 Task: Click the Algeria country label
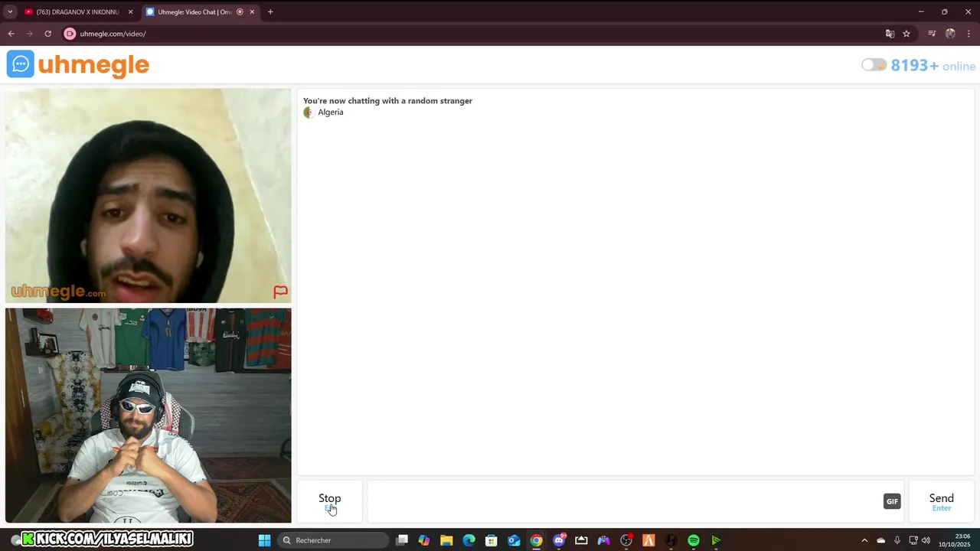[331, 112]
